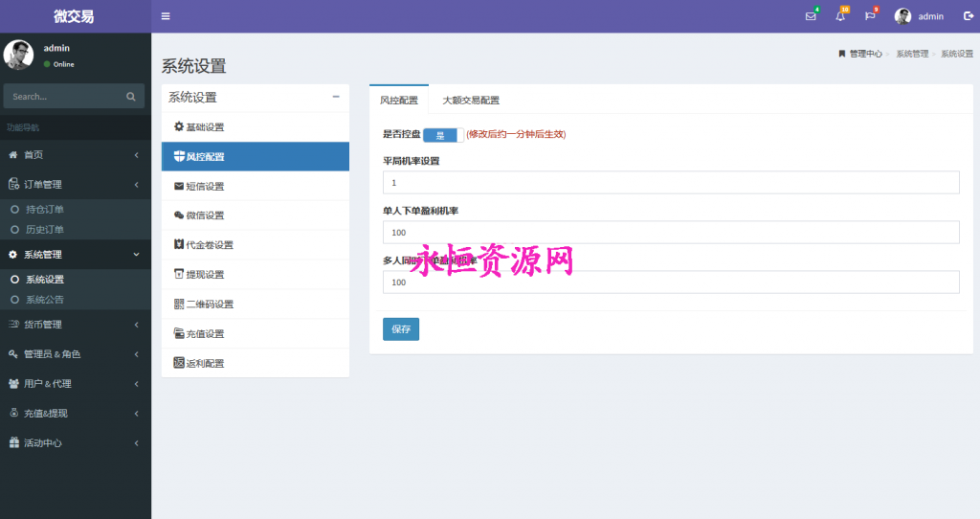Open the mail envelope notifications icon
Screen dimensions: 980x519
(811, 16)
